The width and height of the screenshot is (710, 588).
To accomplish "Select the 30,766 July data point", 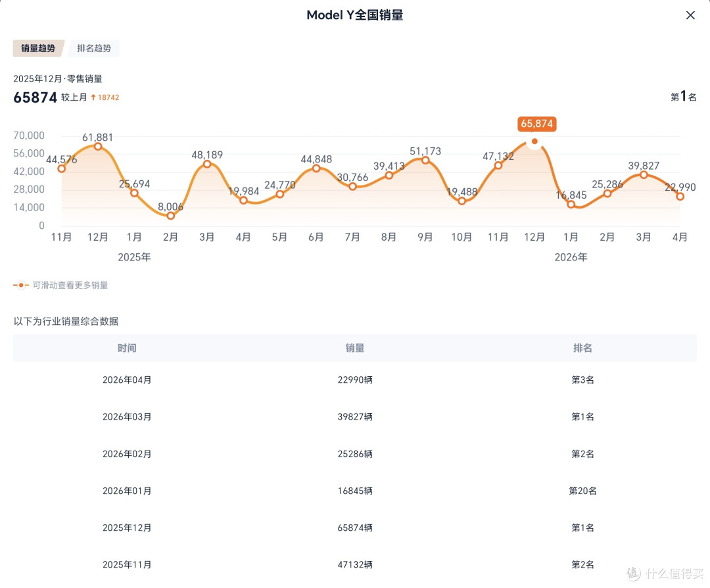I will tap(353, 186).
